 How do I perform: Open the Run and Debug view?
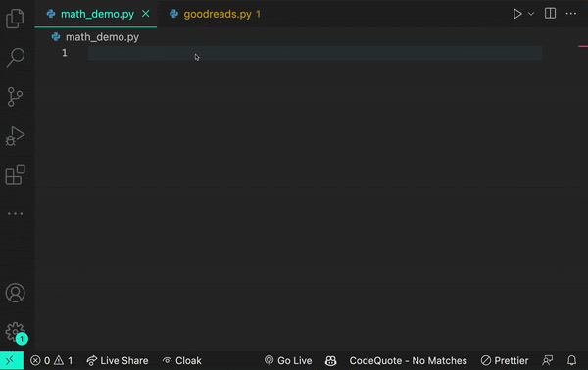click(x=15, y=136)
